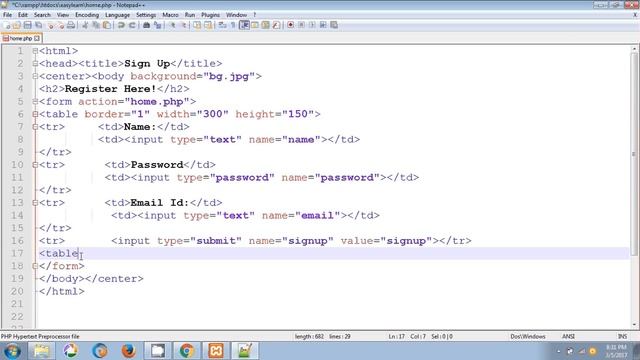Open the Settings menu
The height and width of the screenshot is (360, 640).
(146, 15)
